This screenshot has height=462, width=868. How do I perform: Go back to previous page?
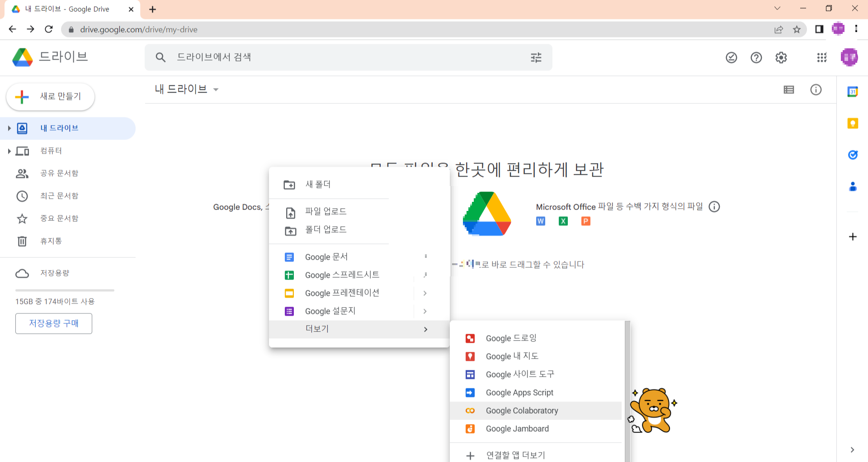pos(12,29)
